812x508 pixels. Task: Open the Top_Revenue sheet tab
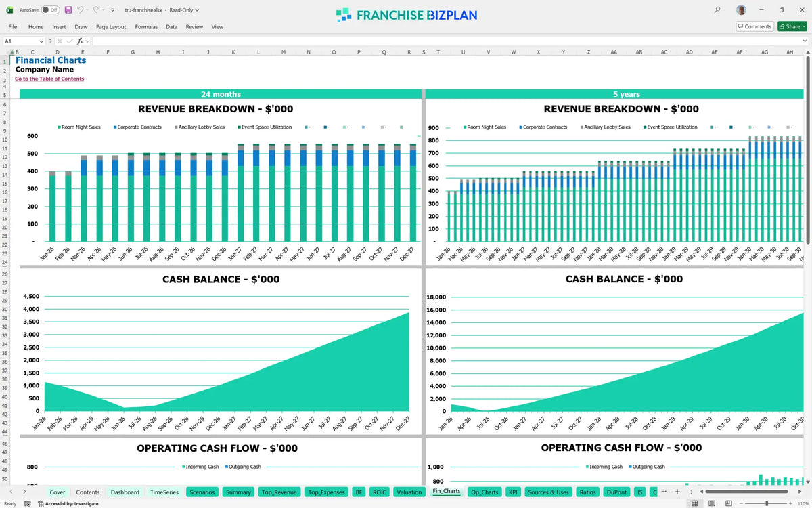tap(279, 492)
